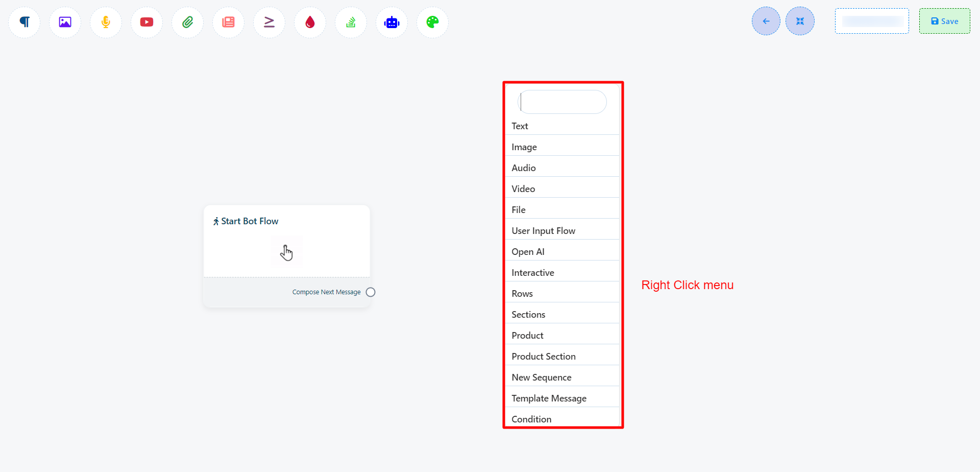Add an audio block via microphone icon
Screen dimensions: 980x472
click(106, 22)
